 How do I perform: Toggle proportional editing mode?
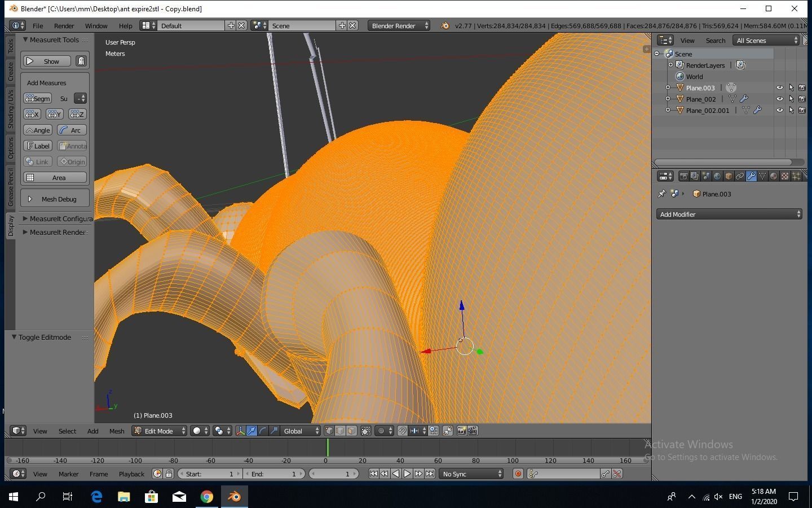384,431
